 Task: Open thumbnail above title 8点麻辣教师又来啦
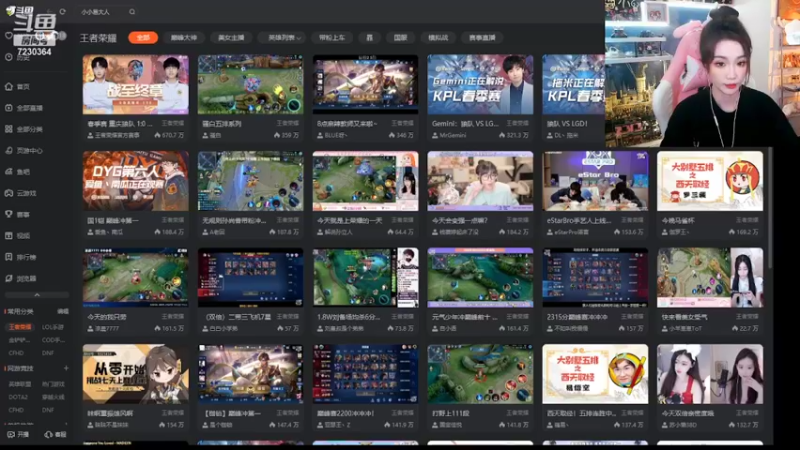tap(365, 85)
